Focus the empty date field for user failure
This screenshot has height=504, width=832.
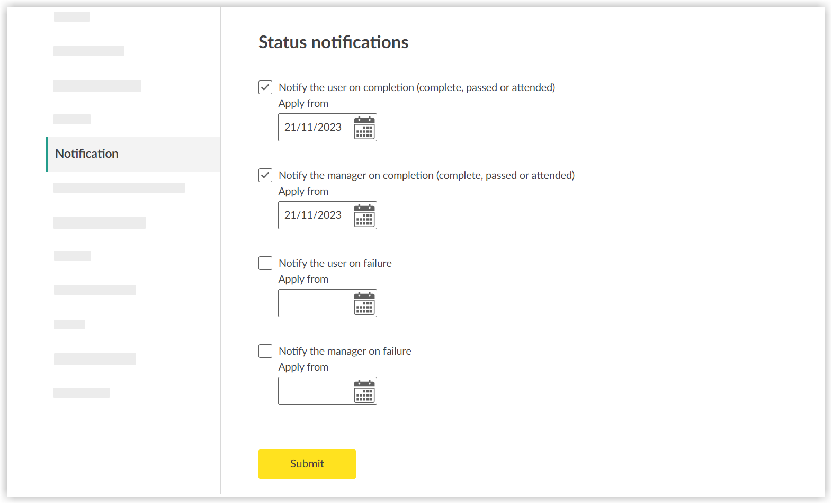click(x=315, y=303)
